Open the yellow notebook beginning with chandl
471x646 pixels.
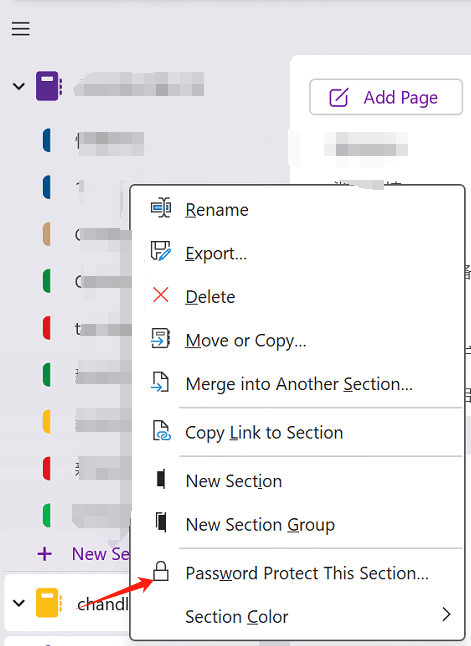103,604
